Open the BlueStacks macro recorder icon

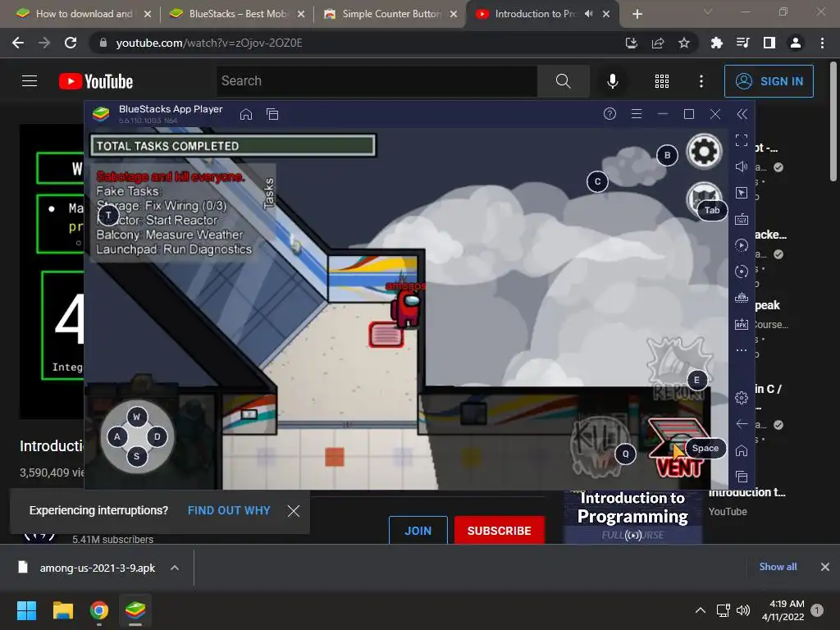742,245
